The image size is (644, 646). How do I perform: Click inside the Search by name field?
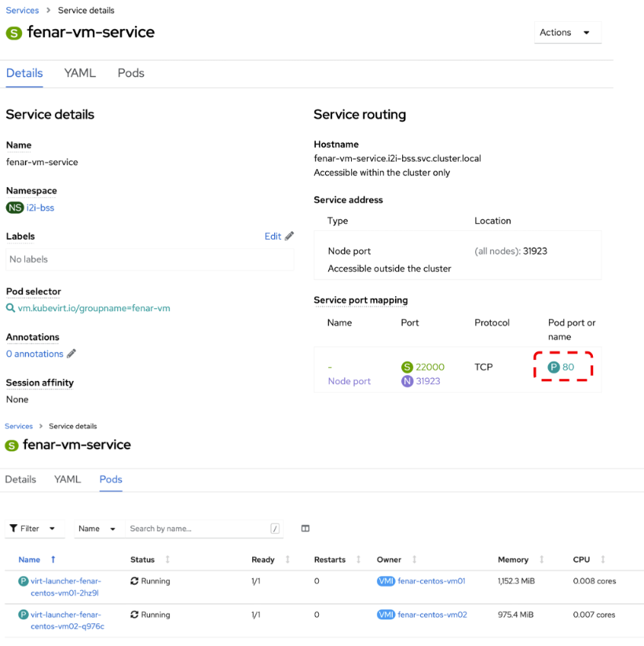coord(196,528)
